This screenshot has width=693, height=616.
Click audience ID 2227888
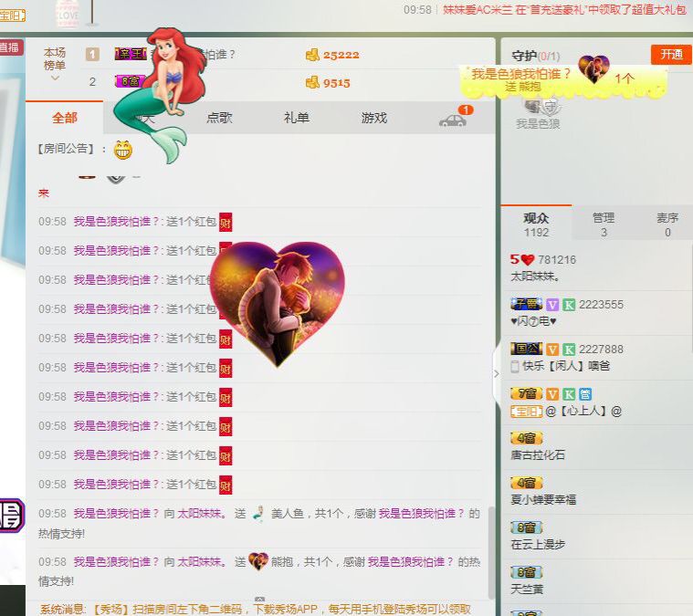pos(601,350)
